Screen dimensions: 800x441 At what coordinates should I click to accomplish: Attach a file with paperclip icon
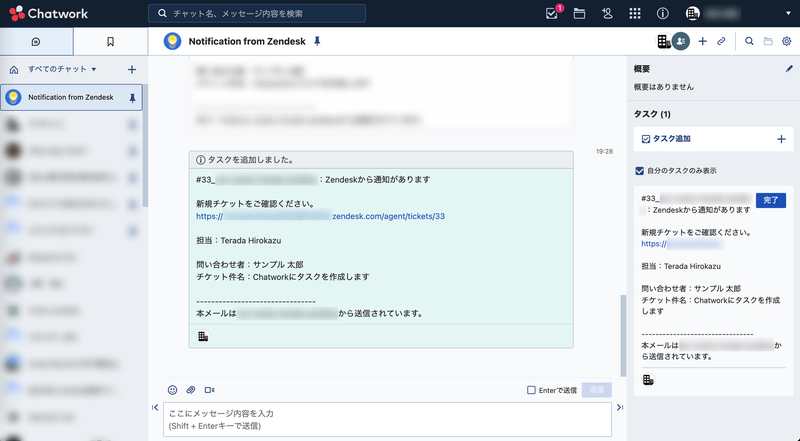[191, 390]
